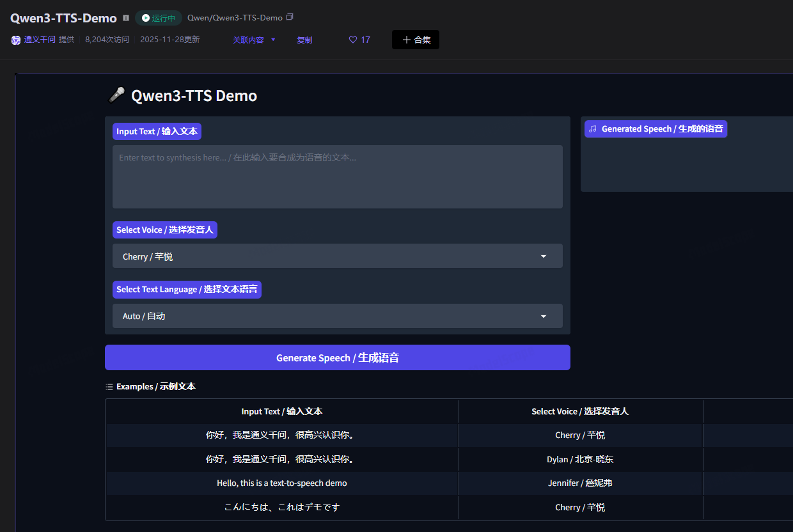Toggle the heart to like the space
Screen dimensions: 793x532
352,39
